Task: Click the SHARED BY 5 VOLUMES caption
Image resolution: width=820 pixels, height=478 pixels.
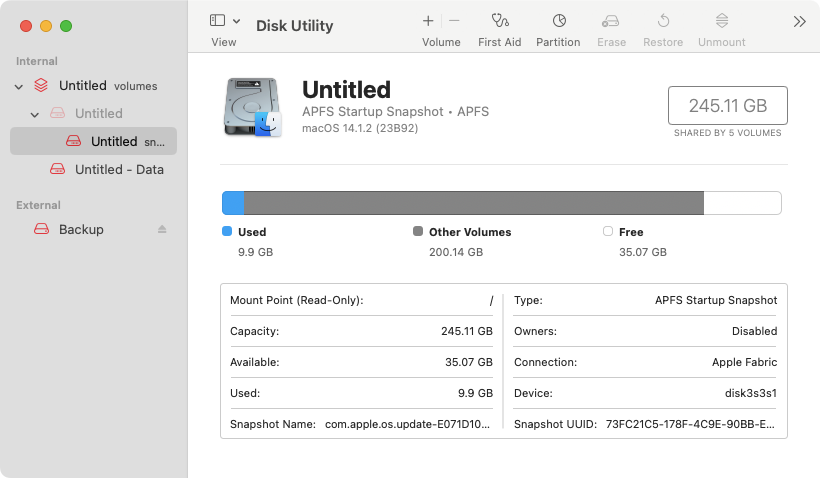Action: pyautogui.click(x=727, y=133)
